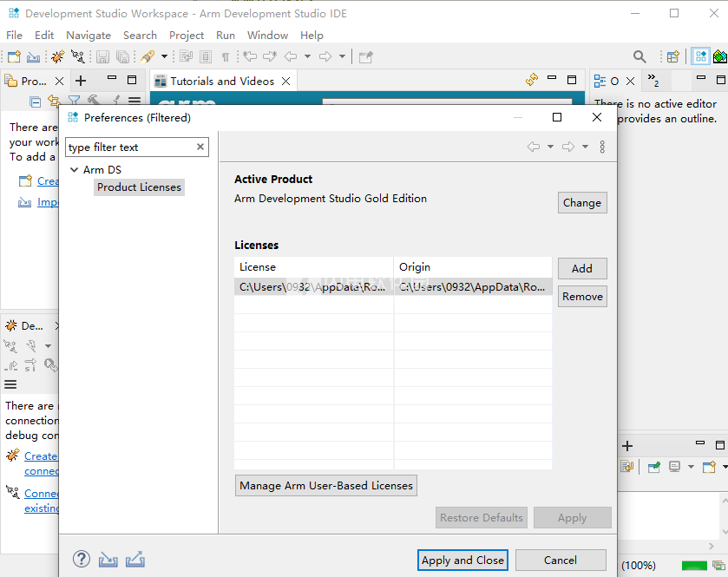Click the Change active product button
Viewport: 728px width, 577px height.
582,203
